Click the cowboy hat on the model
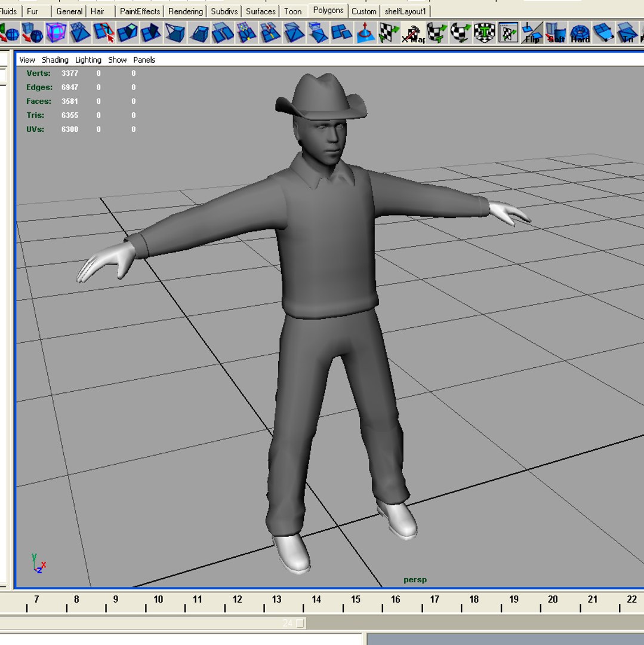Viewport: 644px width, 645px height. 321,98
